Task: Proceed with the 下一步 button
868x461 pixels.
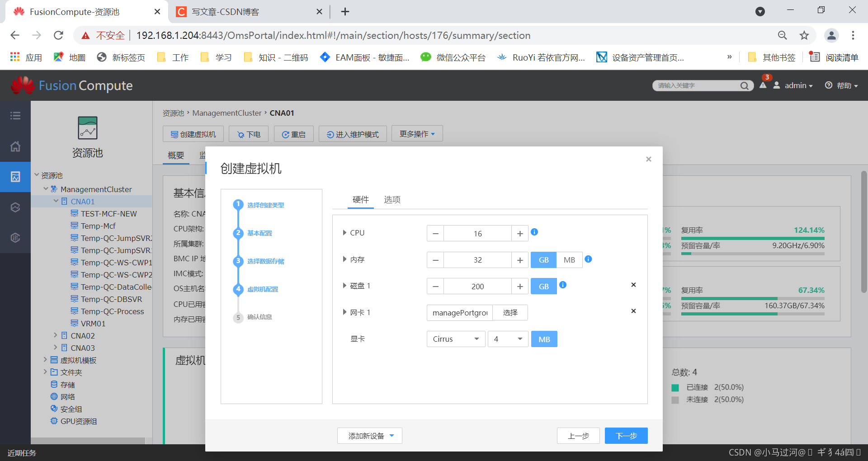Action: click(626, 436)
